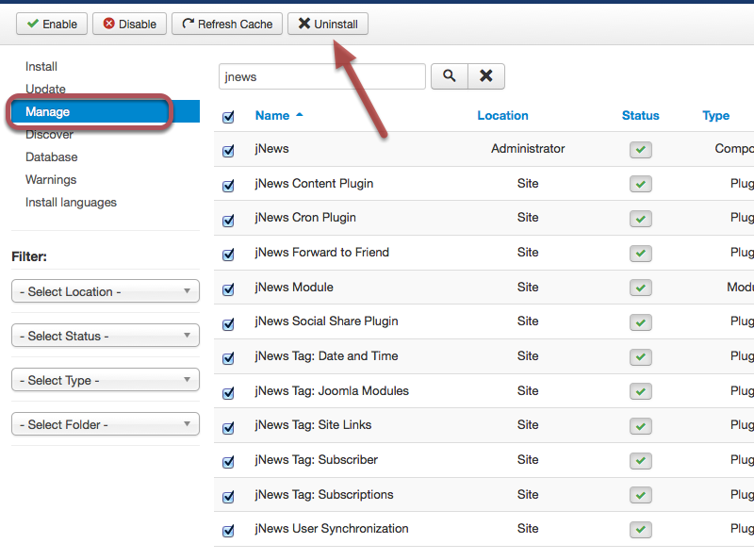This screenshot has width=754, height=560.
Task: Open Install languages in sidebar
Action: pyautogui.click(x=72, y=202)
